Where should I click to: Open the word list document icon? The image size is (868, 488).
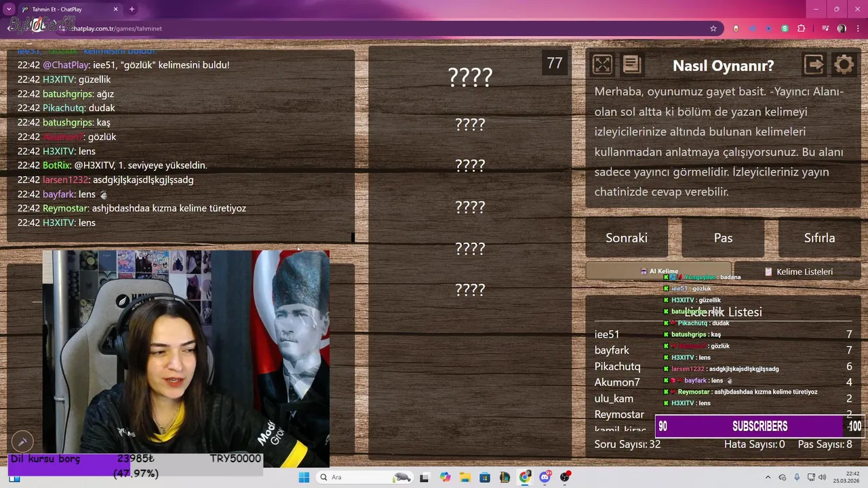pos(631,64)
